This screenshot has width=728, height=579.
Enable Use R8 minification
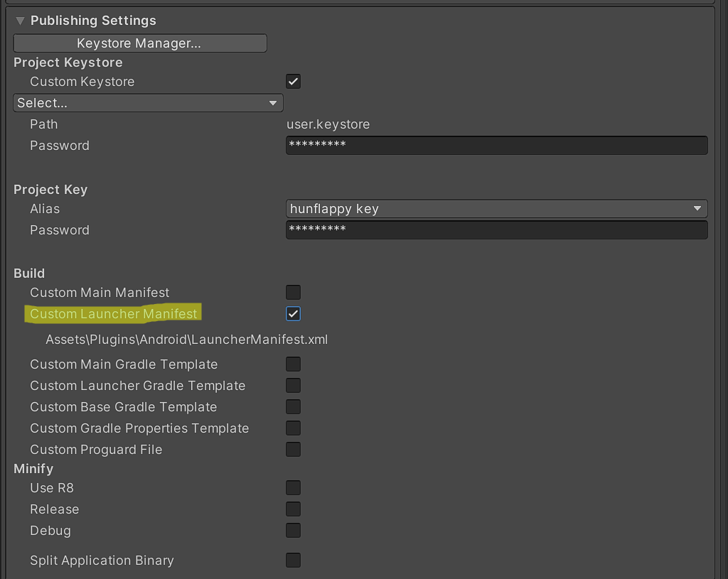(x=293, y=487)
